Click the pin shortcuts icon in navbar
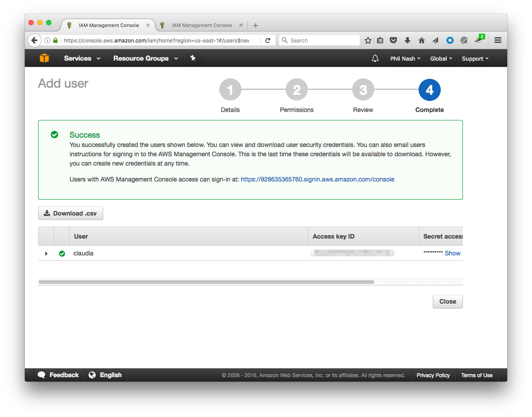 pos(193,58)
